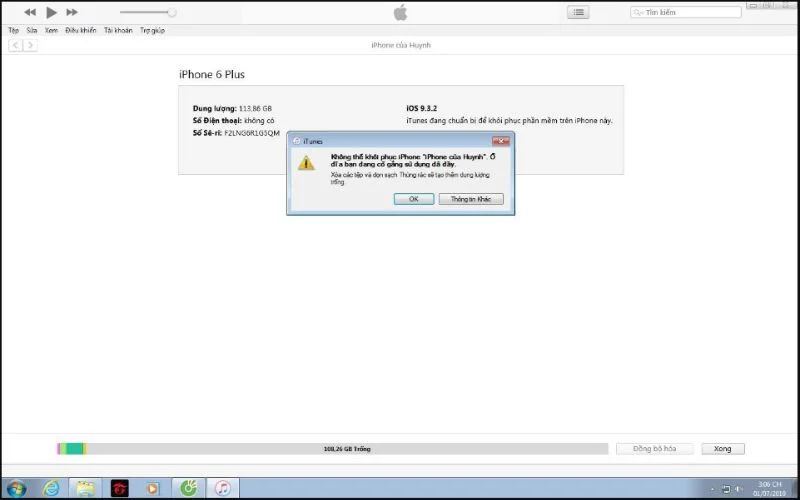Click the volume speaker tray icon
The width and height of the screenshot is (800, 500).
point(738,489)
